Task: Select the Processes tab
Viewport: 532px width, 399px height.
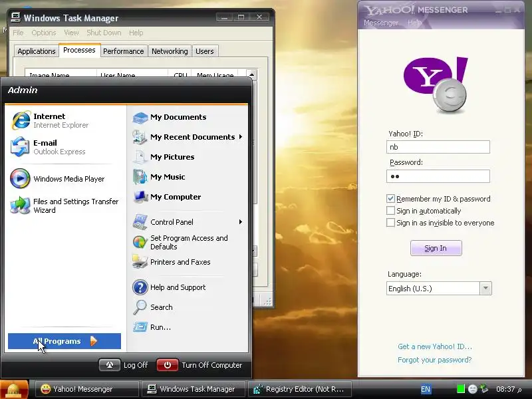Action: (x=79, y=51)
